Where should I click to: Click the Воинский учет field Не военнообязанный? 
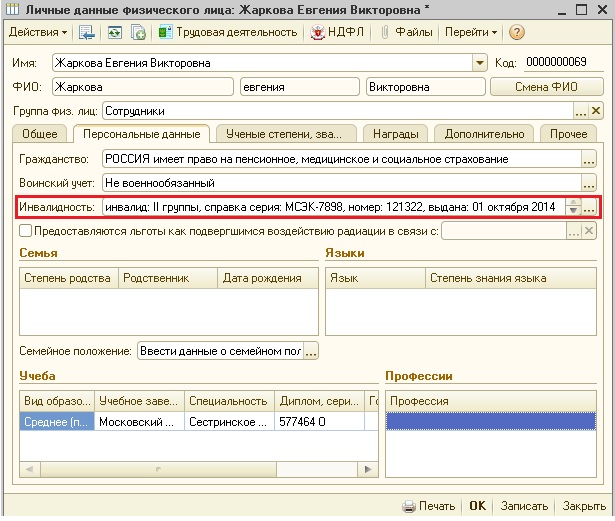(342, 183)
